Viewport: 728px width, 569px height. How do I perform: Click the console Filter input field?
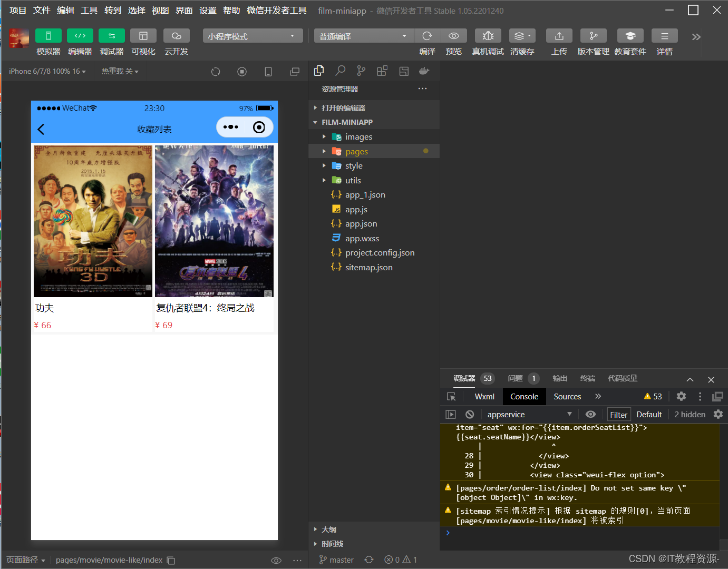[619, 415]
